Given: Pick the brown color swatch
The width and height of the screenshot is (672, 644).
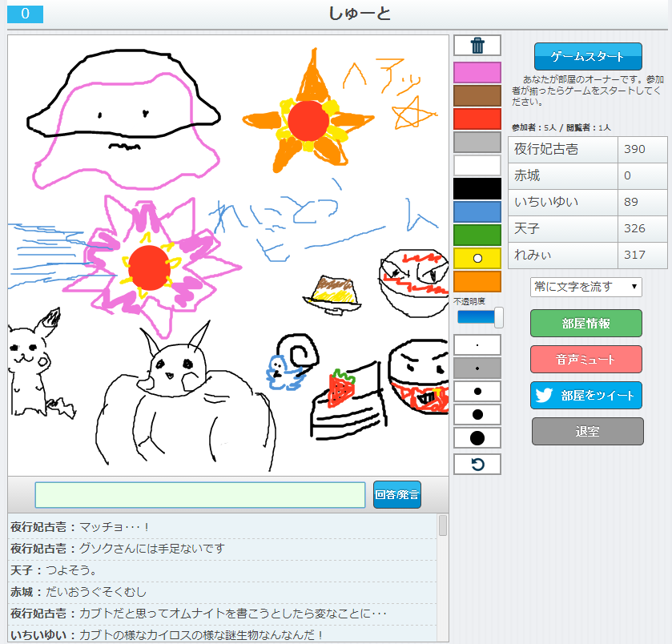Looking at the screenshot, I should tap(477, 95).
